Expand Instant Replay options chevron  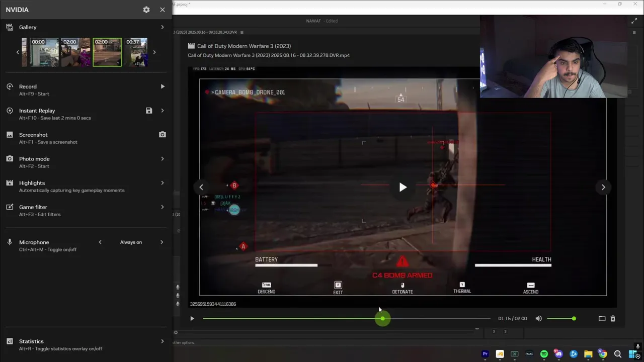coord(162,111)
